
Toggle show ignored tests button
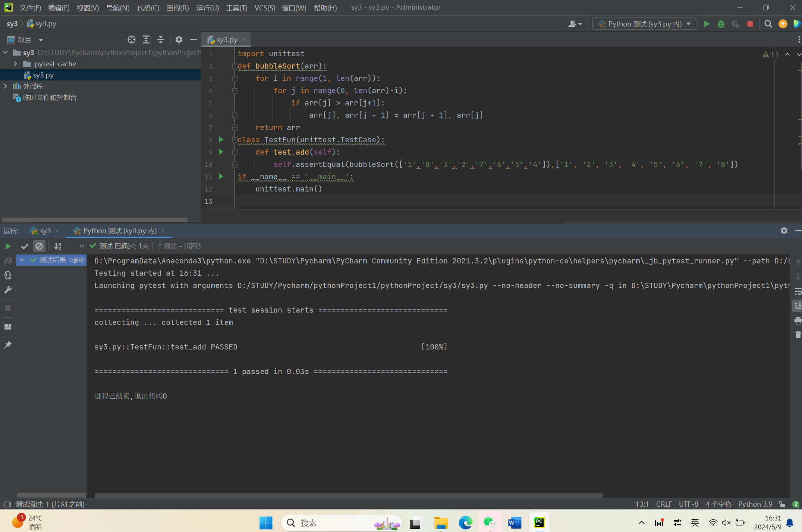coord(39,246)
